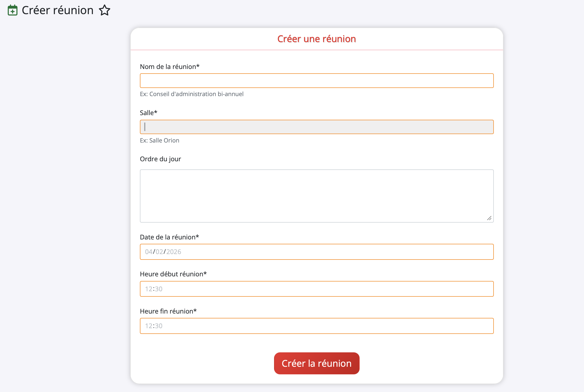Click the green calendar-plus icon
584x392 pixels.
(12, 11)
